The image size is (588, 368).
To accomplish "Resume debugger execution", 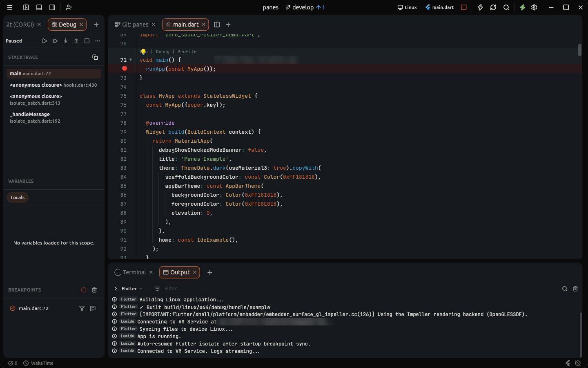I will pos(45,41).
